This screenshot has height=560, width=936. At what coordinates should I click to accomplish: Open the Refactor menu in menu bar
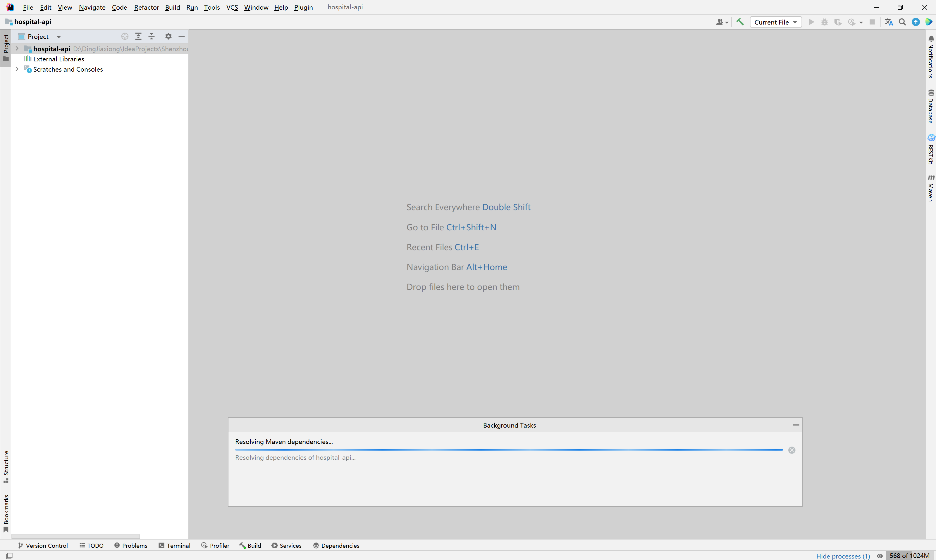click(x=146, y=7)
